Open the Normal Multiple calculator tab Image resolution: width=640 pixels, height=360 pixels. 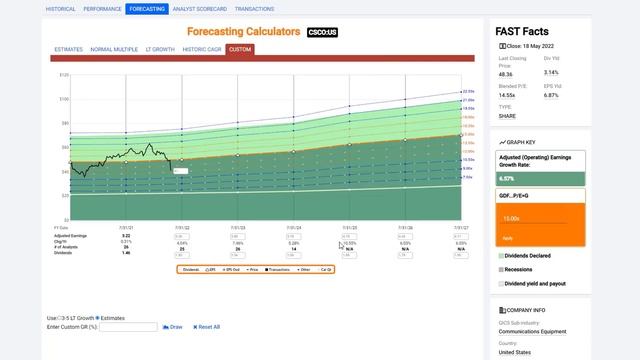click(114, 49)
